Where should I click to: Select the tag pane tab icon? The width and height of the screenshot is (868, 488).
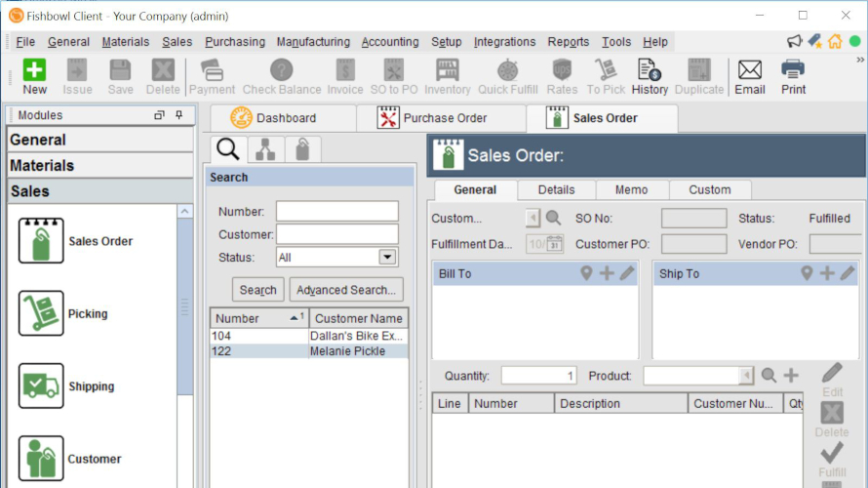[x=302, y=149]
